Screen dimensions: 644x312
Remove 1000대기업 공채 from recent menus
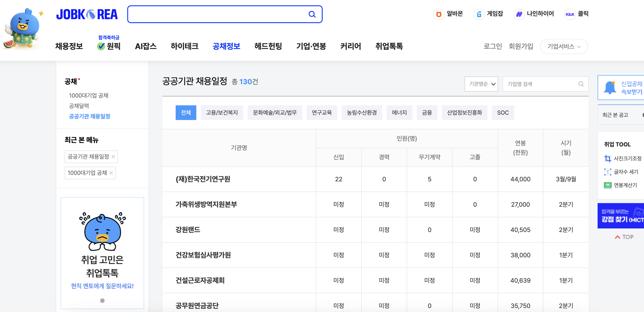pos(111,173)
